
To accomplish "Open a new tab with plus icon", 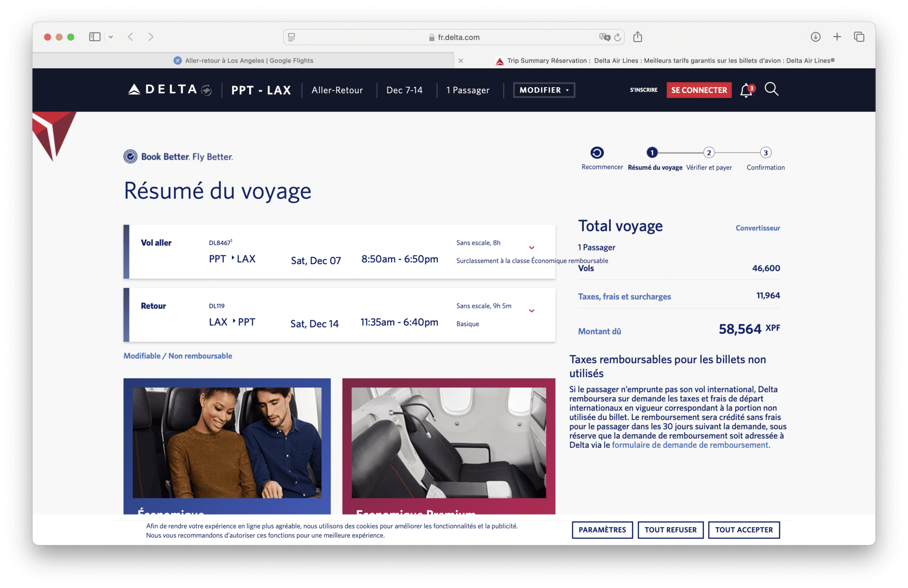I will tap(837, 37).
